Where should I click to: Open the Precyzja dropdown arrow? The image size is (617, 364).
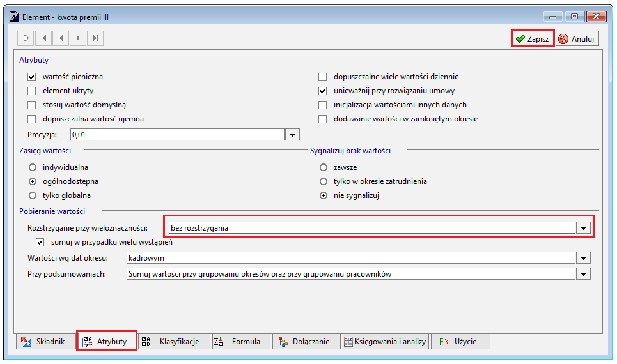click(292, 135)
